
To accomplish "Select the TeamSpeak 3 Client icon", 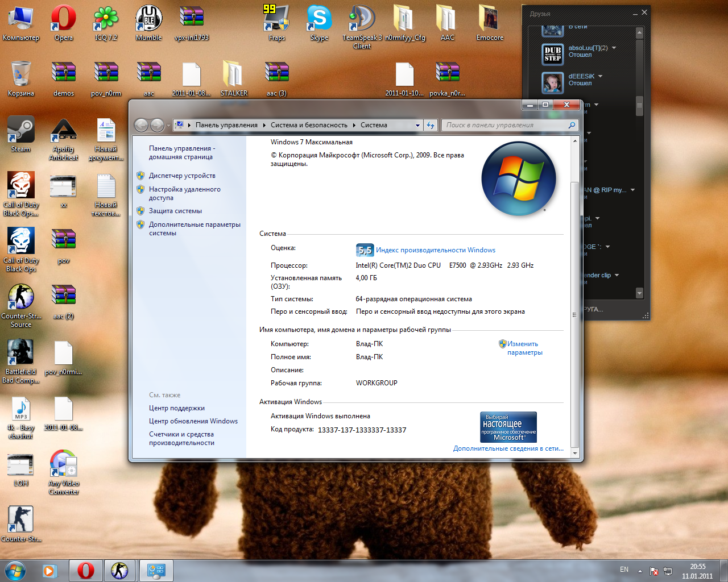I will coord(362,27).
